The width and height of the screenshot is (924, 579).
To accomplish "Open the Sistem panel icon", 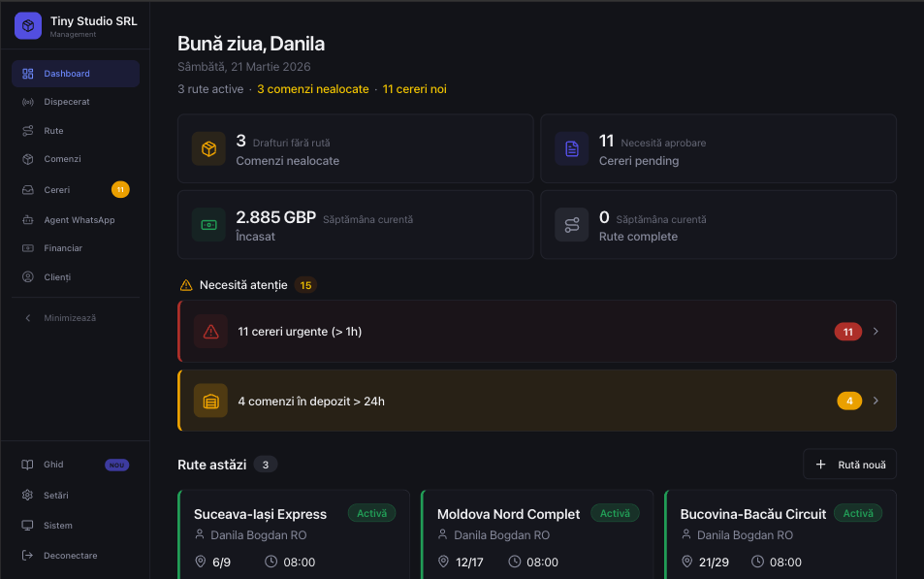I will (29, 525).
